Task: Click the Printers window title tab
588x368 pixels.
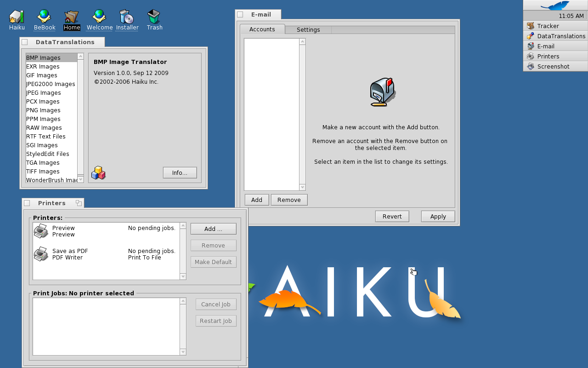Action: coord(53,203)
